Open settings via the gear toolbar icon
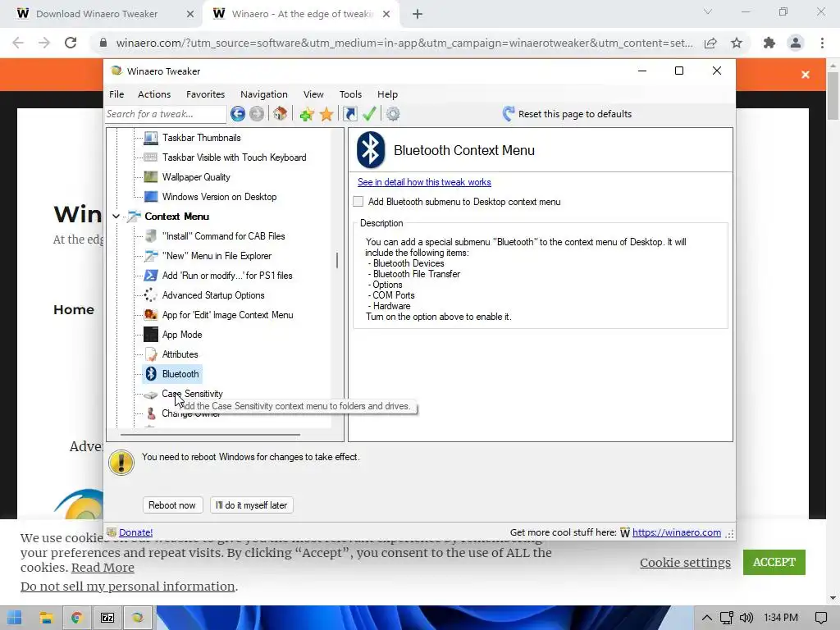 pyautogui.click(x=393, y=113)
